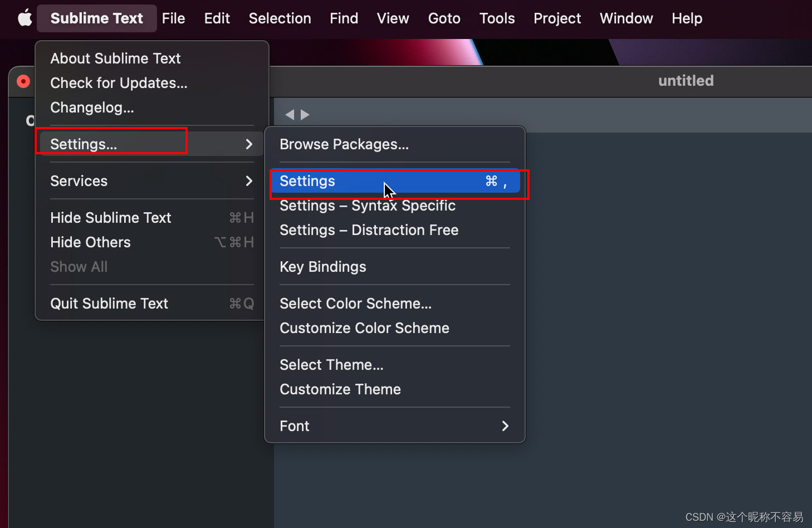This screenshot has height=528, width=812.
Task: Choose Customize Theme
Action: [x=395, y=389]
